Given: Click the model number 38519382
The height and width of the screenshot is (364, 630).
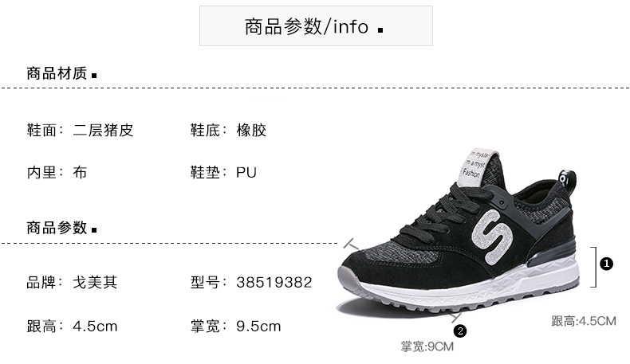Looking at the screenshot, I should point(274,283).
